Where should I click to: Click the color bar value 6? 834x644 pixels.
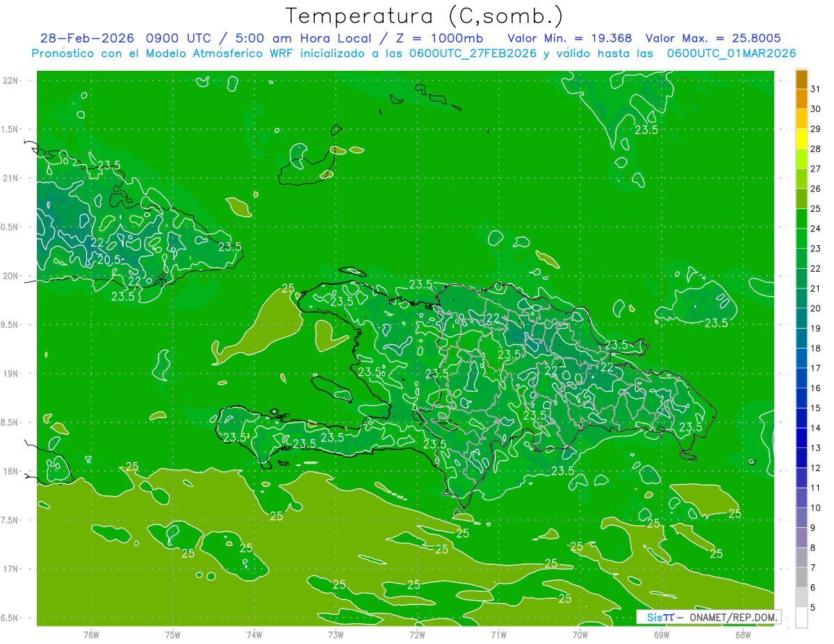pos(813,588)
